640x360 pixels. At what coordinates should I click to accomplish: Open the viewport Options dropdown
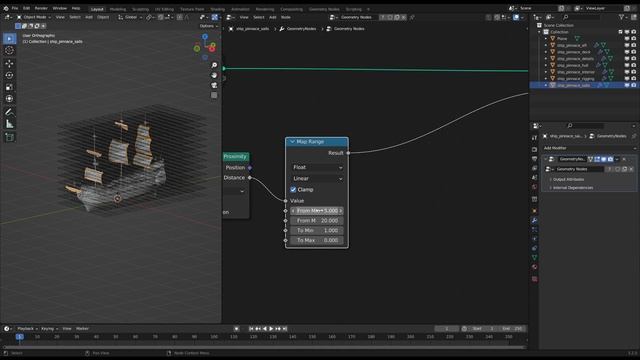(x=209, y=26)
